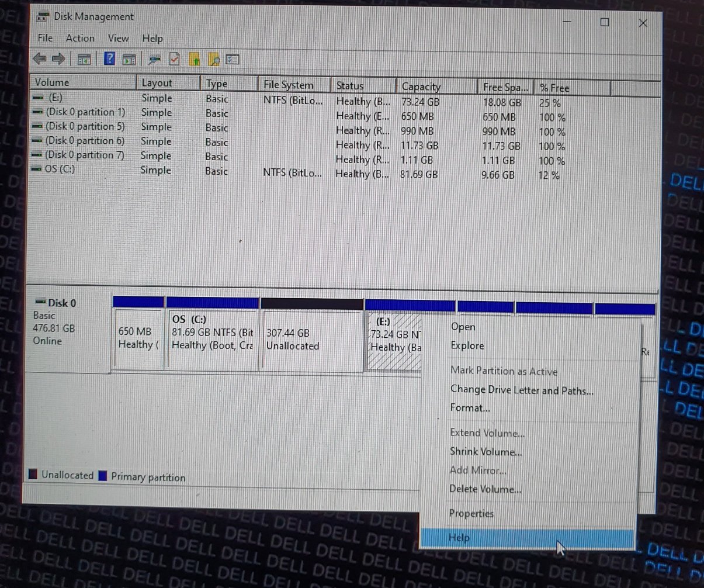Image resolution: width=704 pixels, height=588 pixels.
Task: Sort by the File System column header
Action: pos(294,85)
